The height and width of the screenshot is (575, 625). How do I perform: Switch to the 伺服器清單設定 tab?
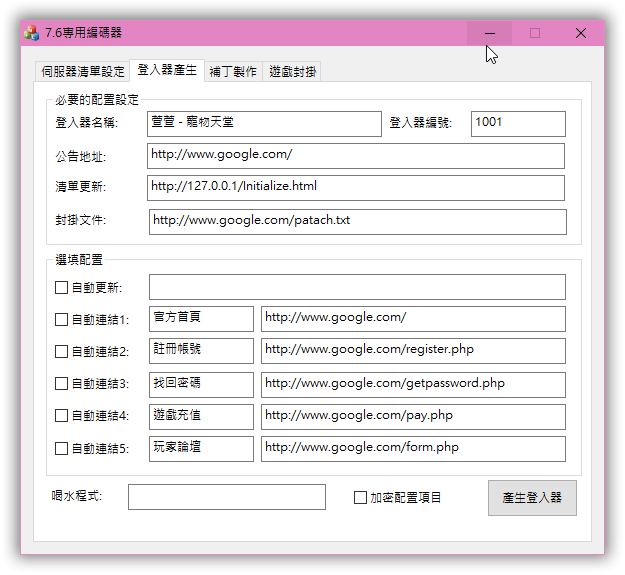pos(83,72)
